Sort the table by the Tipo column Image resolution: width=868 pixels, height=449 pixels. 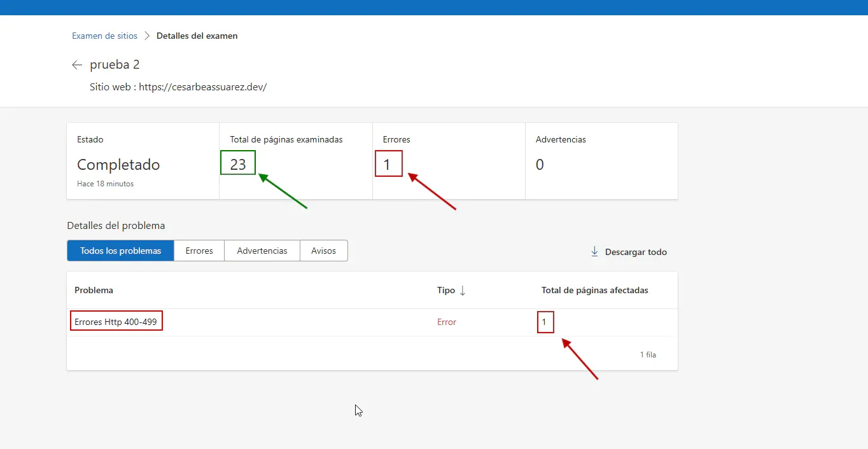pyautogui.click(x=447, y=290)
